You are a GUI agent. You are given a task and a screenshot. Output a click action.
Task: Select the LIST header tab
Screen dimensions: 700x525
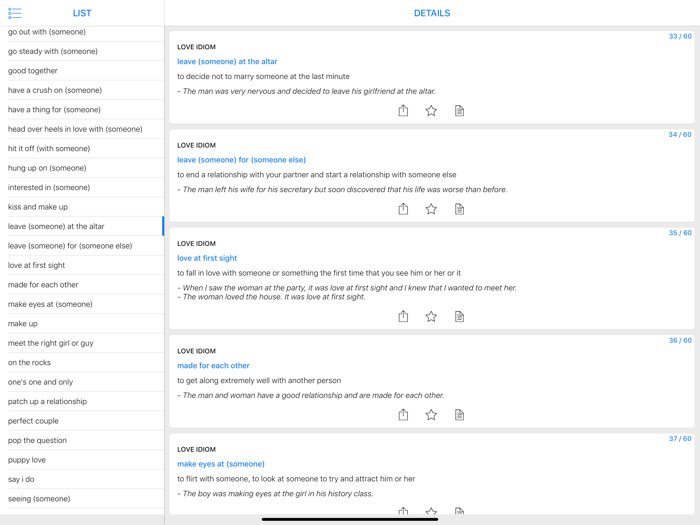[82, 13]
